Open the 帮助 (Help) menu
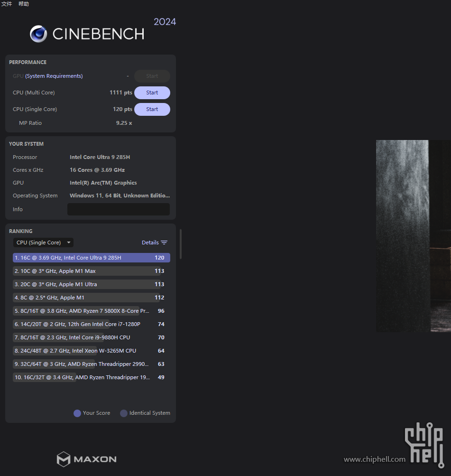Viewport: 451px width, 476px height. pos(23,4)
